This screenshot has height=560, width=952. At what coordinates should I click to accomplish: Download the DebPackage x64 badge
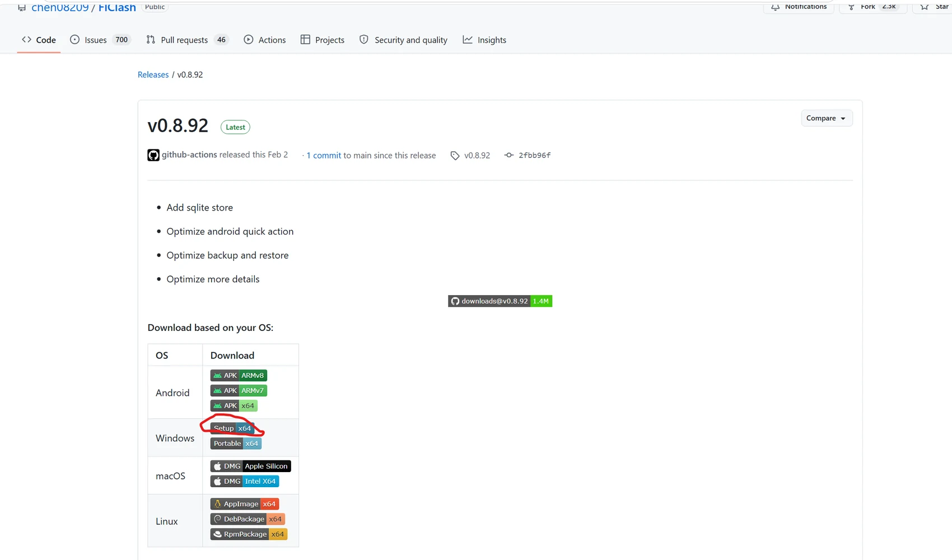248,519
